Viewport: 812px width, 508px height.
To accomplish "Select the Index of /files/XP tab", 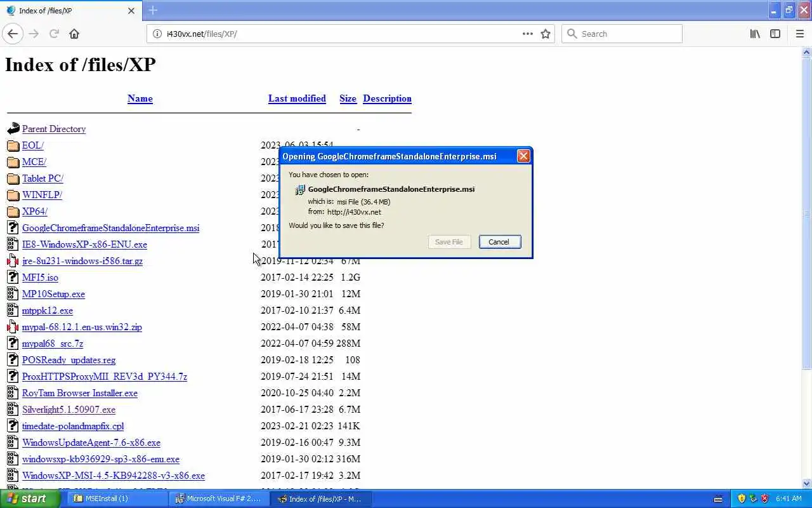I will click(70, 11).
